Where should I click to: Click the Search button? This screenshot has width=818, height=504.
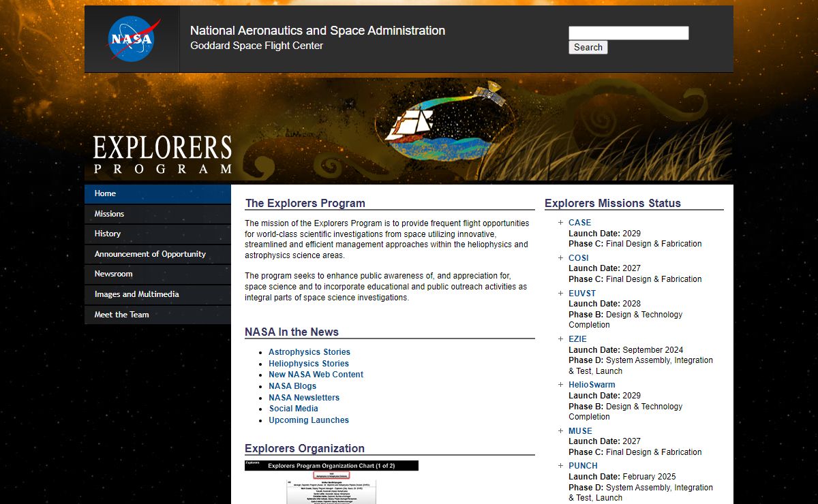pos(588,48)
